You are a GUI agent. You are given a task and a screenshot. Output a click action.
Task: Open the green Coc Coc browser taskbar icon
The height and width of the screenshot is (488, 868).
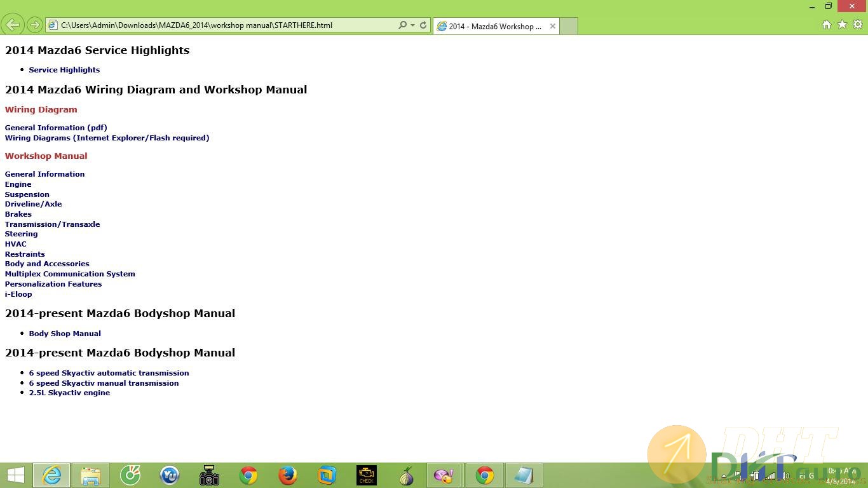click(130, 475)
